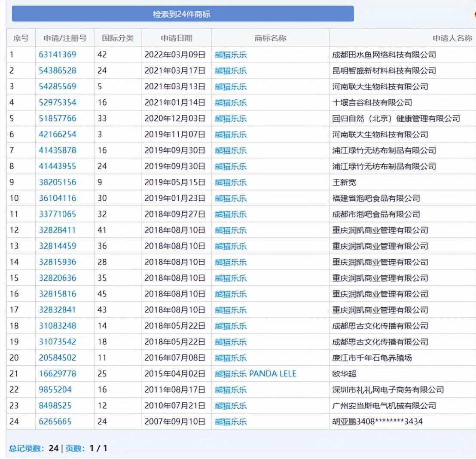
Task: Click the 申请人名称 column header
Action: pyautogui.click(x=452, y=38)
